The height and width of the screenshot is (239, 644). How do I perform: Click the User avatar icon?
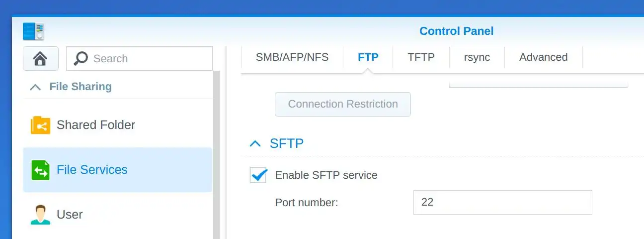[x=40, y=215]
